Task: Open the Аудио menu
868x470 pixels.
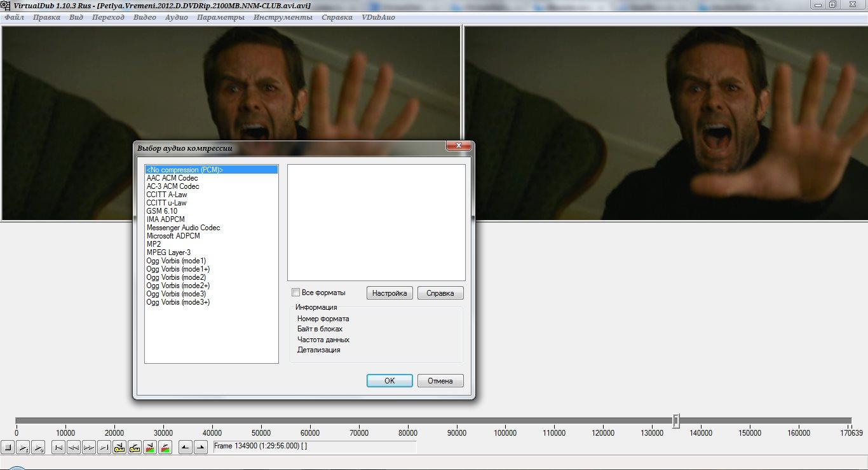Action: click(x=177, y=17)
